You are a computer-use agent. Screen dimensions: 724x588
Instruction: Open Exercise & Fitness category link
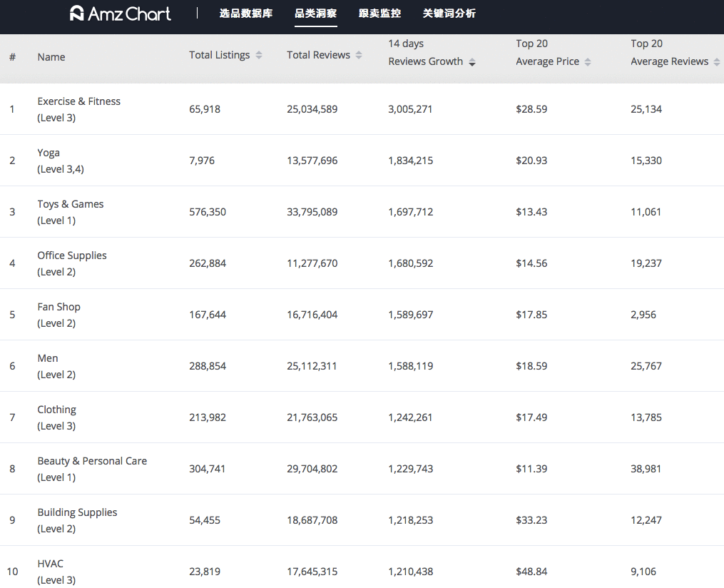click(79, 101)
